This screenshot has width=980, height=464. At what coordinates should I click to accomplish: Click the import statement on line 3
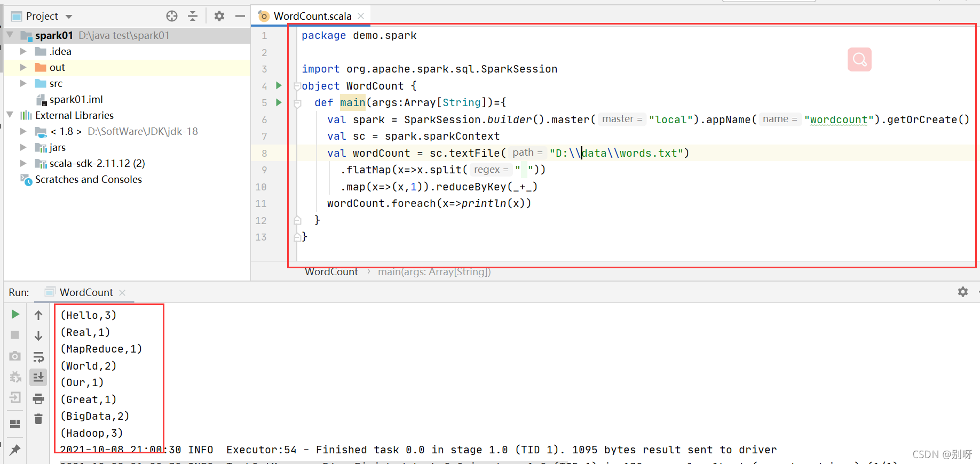(x=430, y=69)
